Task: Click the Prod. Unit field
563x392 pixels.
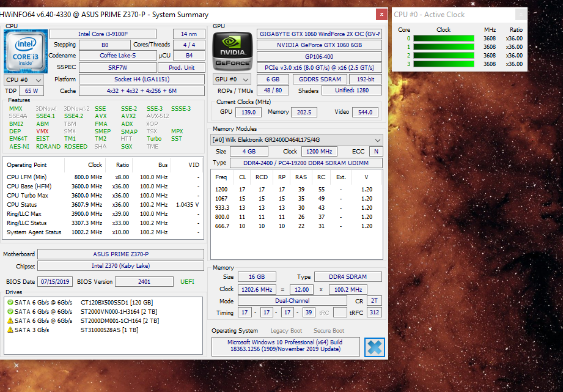Action: coord(182,67)
